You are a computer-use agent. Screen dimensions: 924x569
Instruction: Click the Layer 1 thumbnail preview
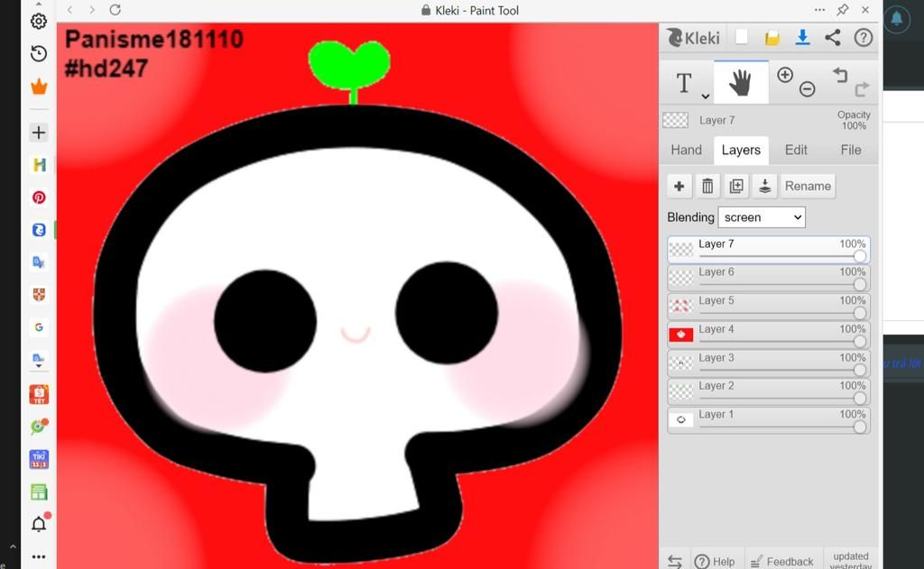coord(681,420)
